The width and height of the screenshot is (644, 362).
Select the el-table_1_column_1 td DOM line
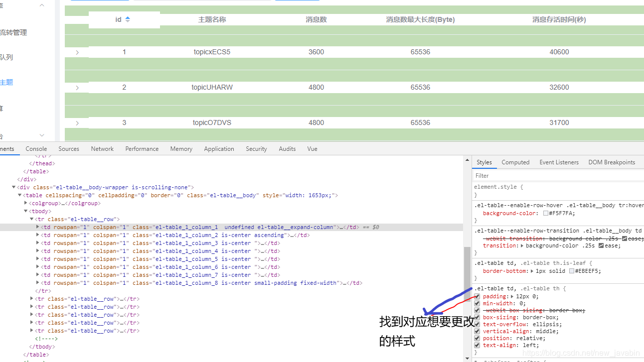231,227
